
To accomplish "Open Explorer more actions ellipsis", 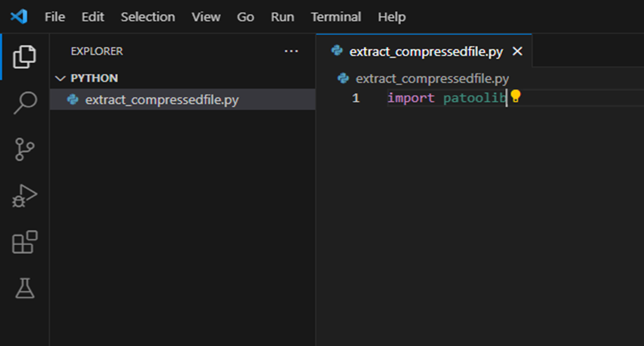I will 291,51.
